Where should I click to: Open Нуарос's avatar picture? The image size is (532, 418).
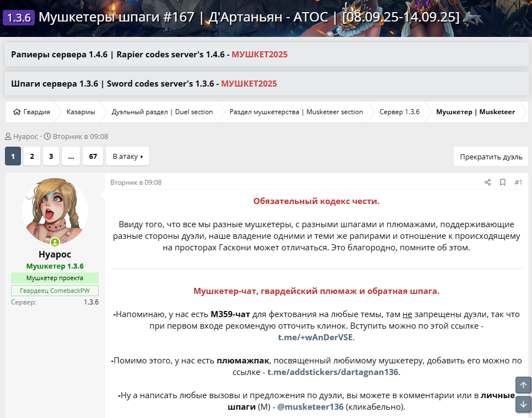coord(55,211)
